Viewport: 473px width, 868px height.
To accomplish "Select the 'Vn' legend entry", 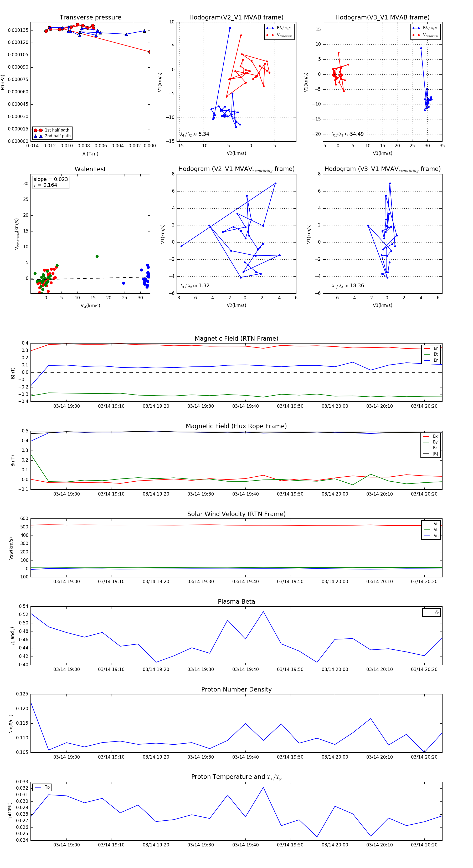I will point(431,536).
